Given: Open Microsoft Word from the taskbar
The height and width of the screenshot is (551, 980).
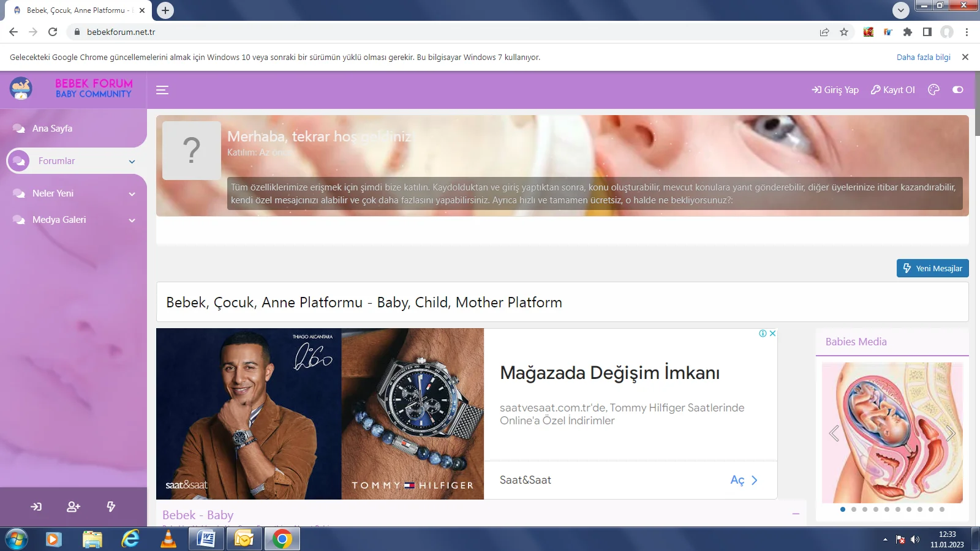Looking at the screenshot, I should (206, 539).
